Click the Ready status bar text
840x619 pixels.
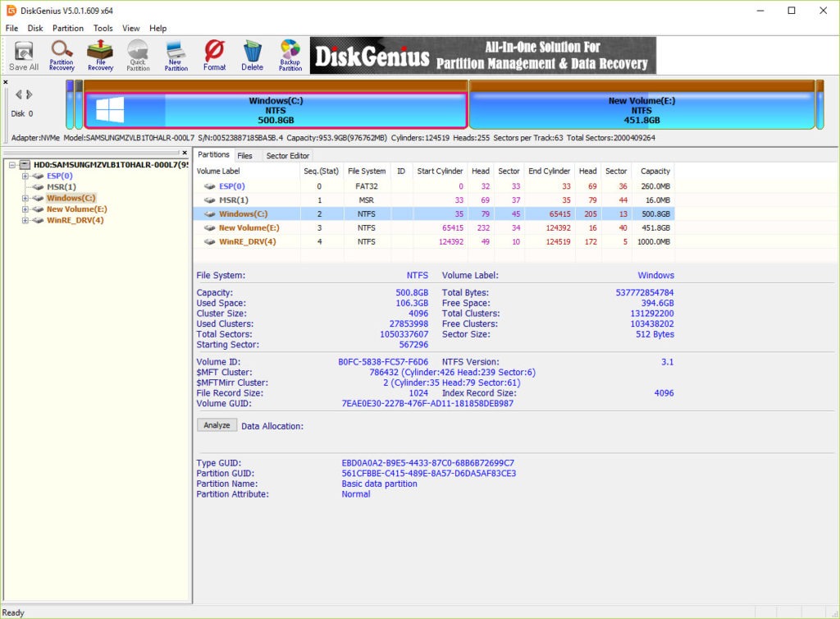[13, 612]
